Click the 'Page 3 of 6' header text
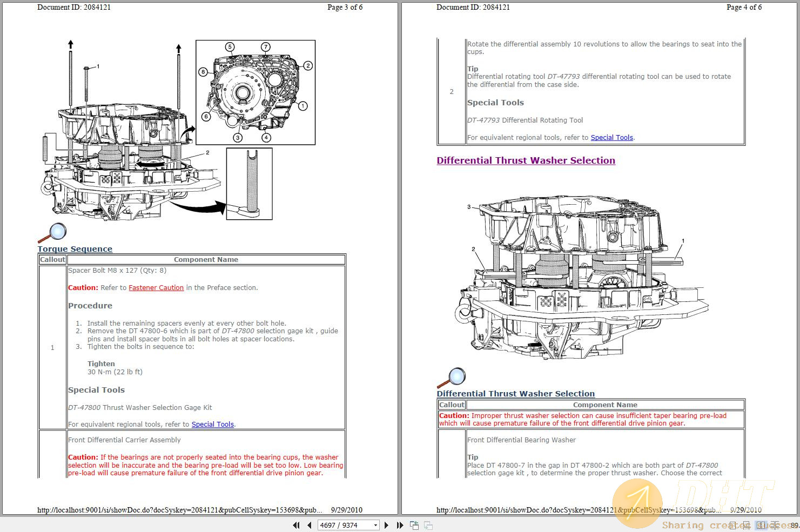Screen dimensions: 800x532 pyautogui.click(x=345, y=8)
